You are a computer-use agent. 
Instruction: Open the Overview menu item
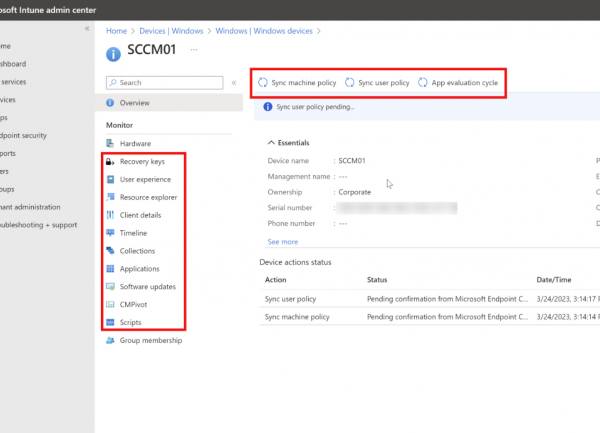pyautogui.click(x=169, y=103)
